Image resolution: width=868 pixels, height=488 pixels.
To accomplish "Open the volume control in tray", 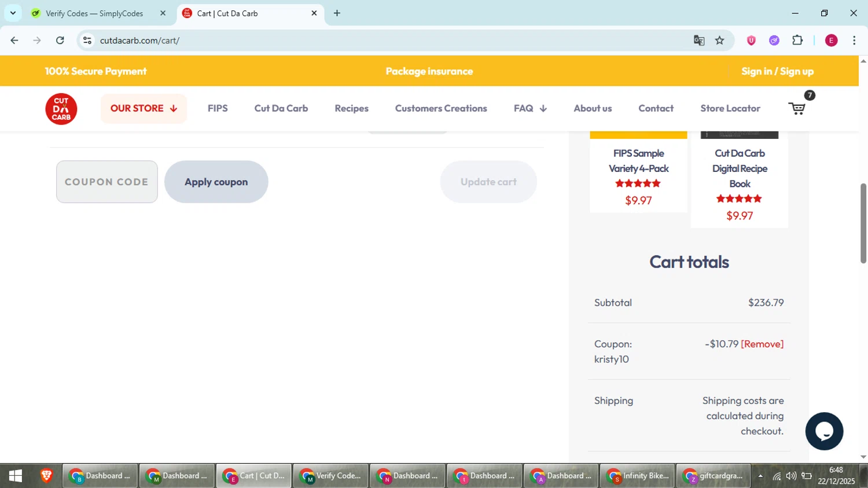I will (x=791, y=476).
